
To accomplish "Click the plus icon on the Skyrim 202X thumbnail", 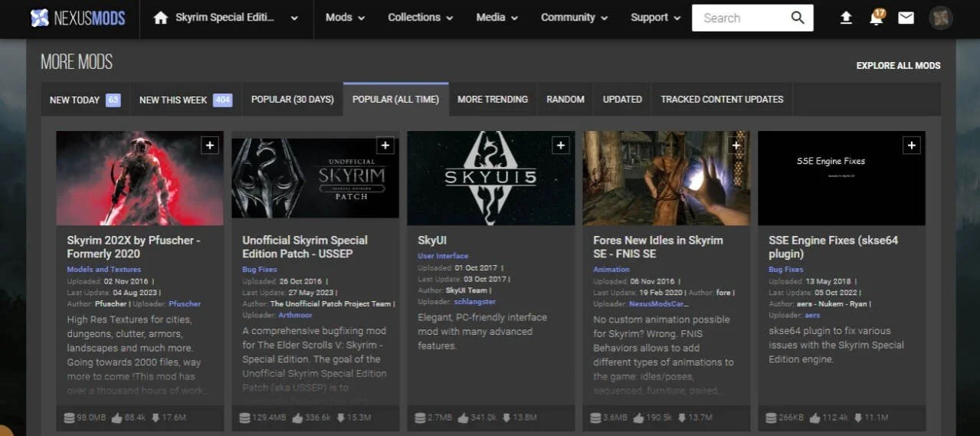I will 209,146.
